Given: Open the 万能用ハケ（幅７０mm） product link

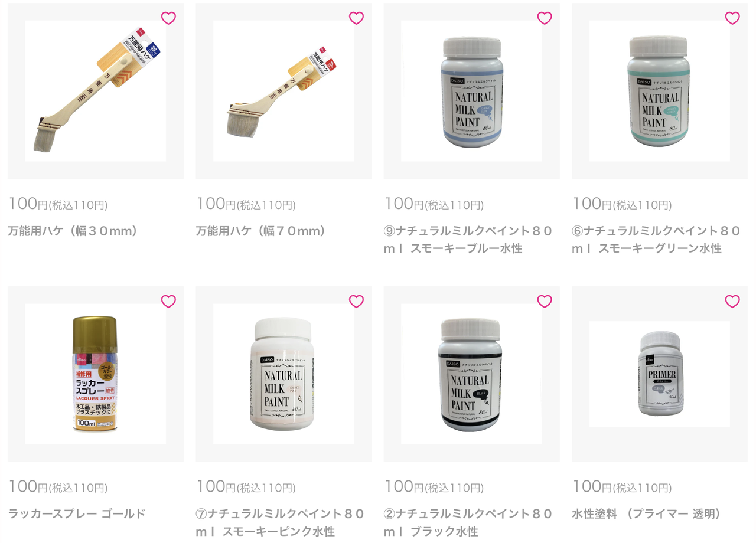Looking at the screenshot, I should pos(261,231).
